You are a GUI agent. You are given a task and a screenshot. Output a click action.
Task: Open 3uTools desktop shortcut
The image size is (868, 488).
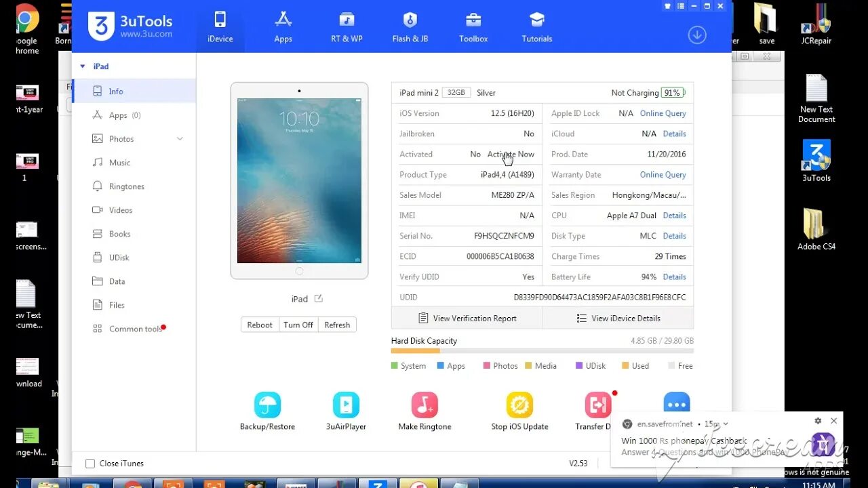click(816, 161)
